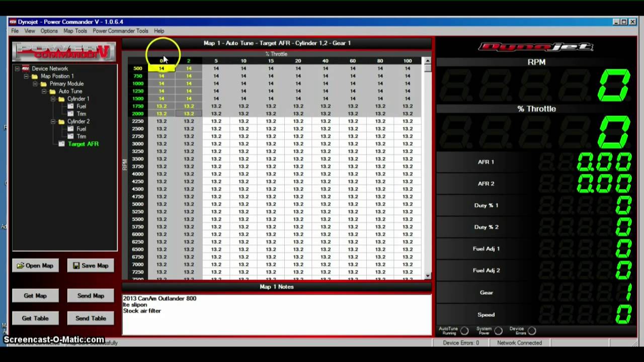
Task: Open the Power Commander Tools menu
Action: tap(120, 31)
